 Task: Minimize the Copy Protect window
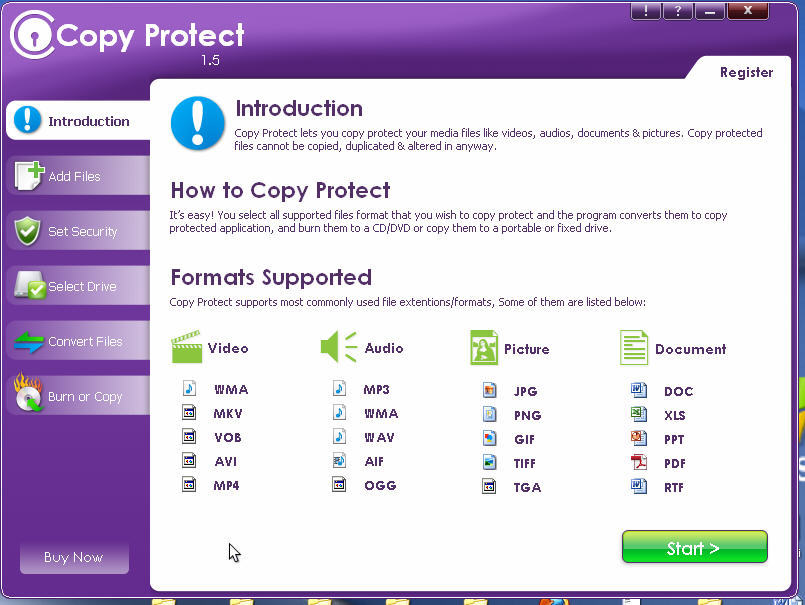point(710,11)
